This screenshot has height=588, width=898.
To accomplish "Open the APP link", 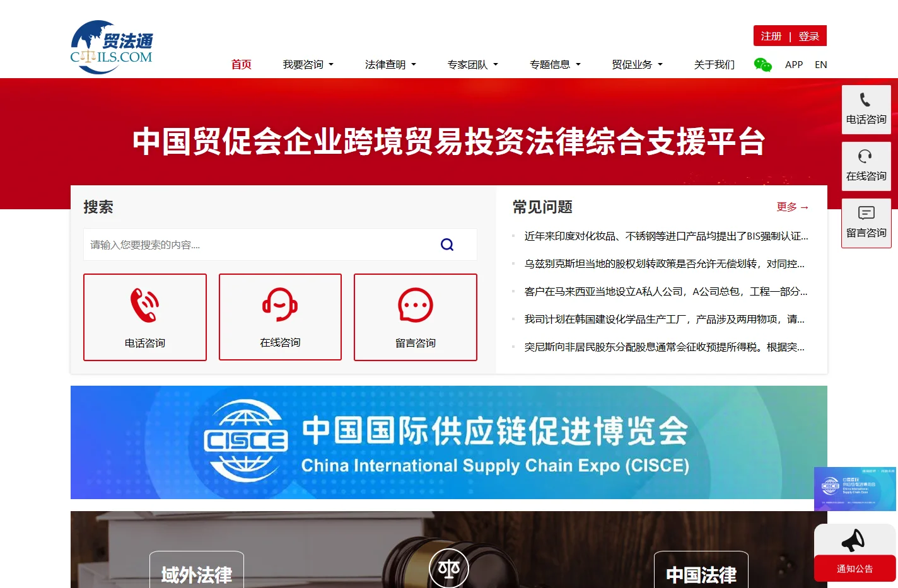I will tap(794, 64).
